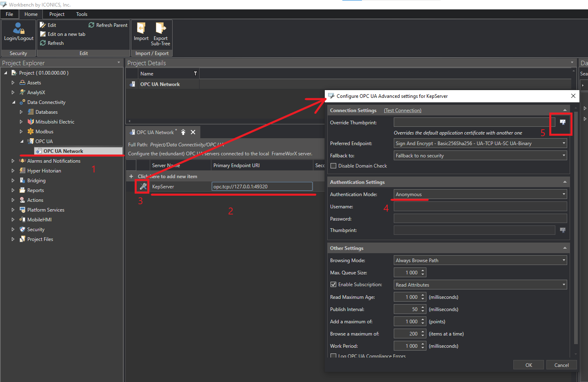
Task: Click the Export Sub-Tree icon
Action: [160, 34]
